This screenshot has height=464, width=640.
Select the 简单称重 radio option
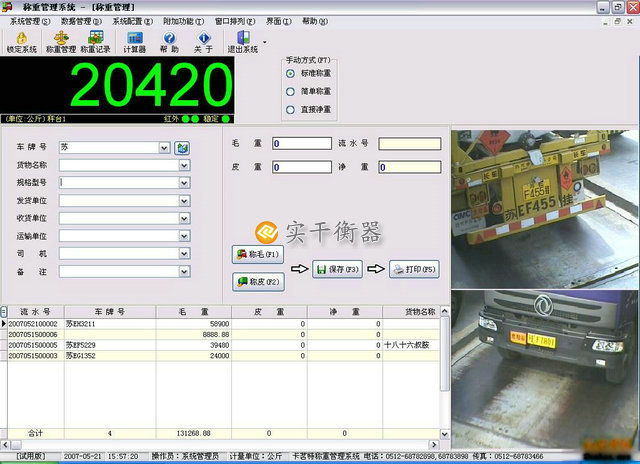(x=291, y=91)
